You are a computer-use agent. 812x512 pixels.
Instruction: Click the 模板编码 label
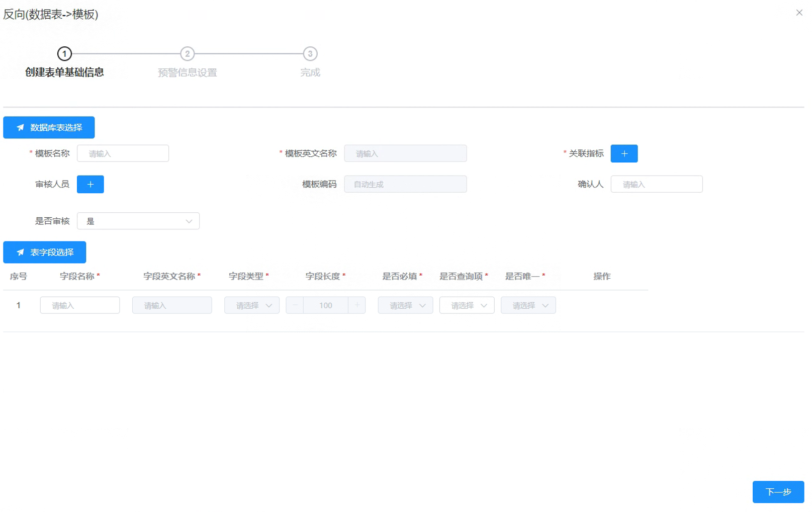(319, 184)
